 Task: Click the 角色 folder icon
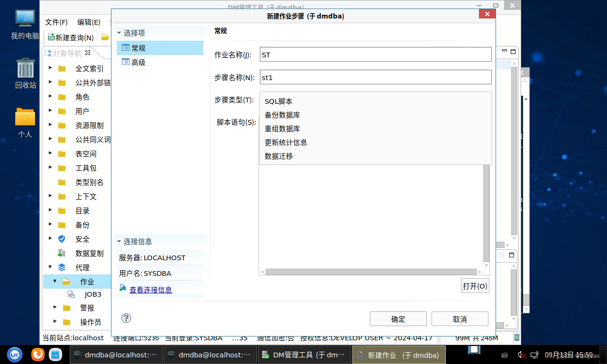62,97
